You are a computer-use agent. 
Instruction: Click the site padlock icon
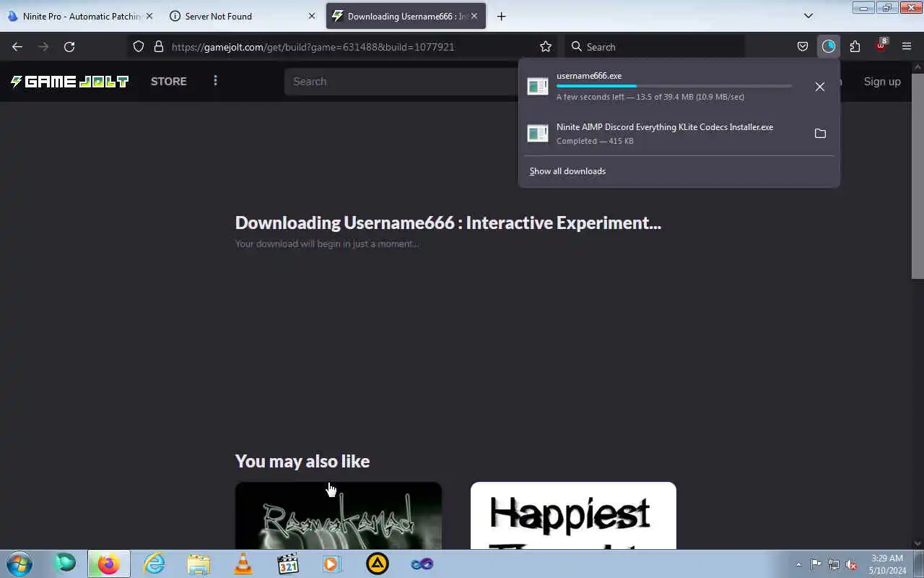pos(159,47)
